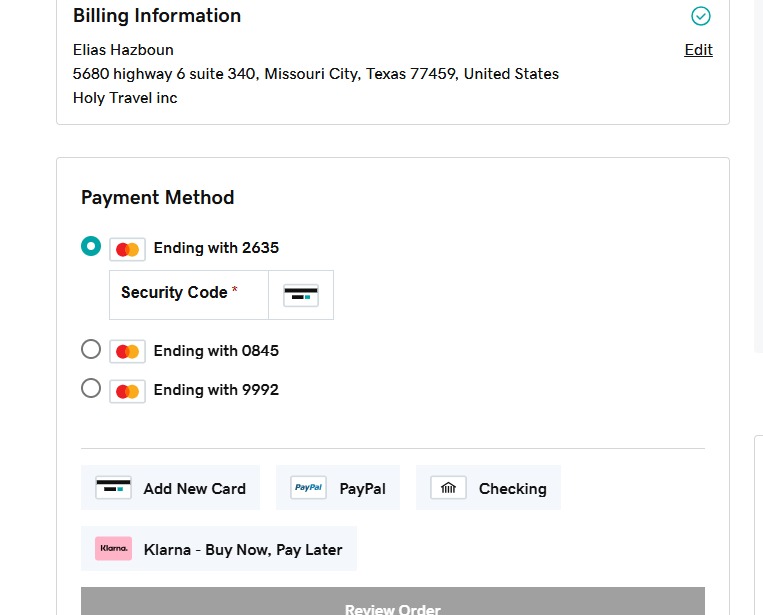763x615 pixels.
Task: Focus the Security Code input field
Action: pos(189,294)
